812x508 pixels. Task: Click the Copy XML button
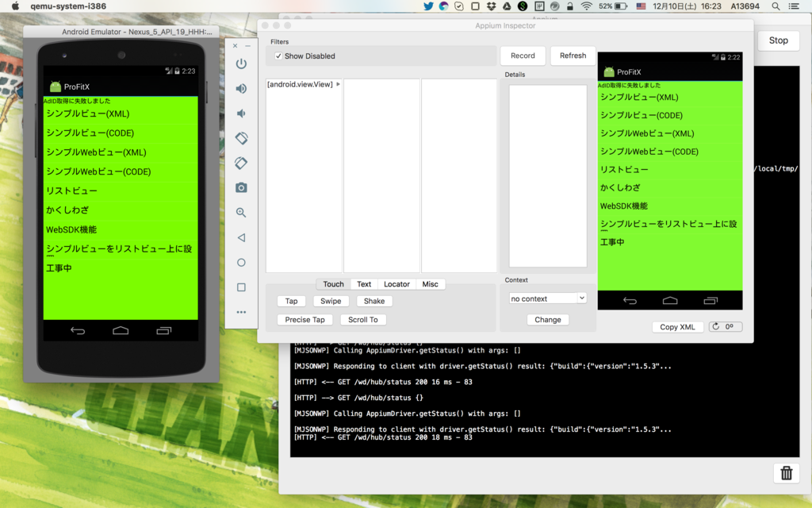pyautogui.click(x=677, y=327)
